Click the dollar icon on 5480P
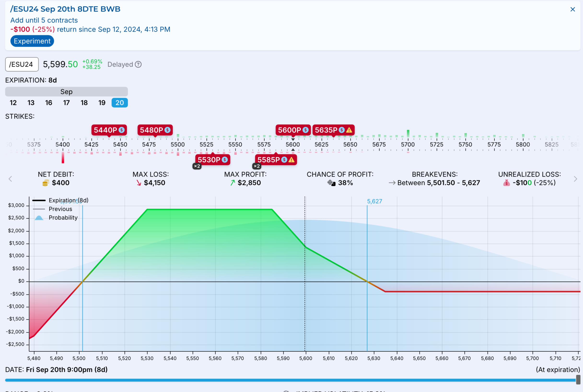This screenshot has height=392, width=583. point(168,130)
